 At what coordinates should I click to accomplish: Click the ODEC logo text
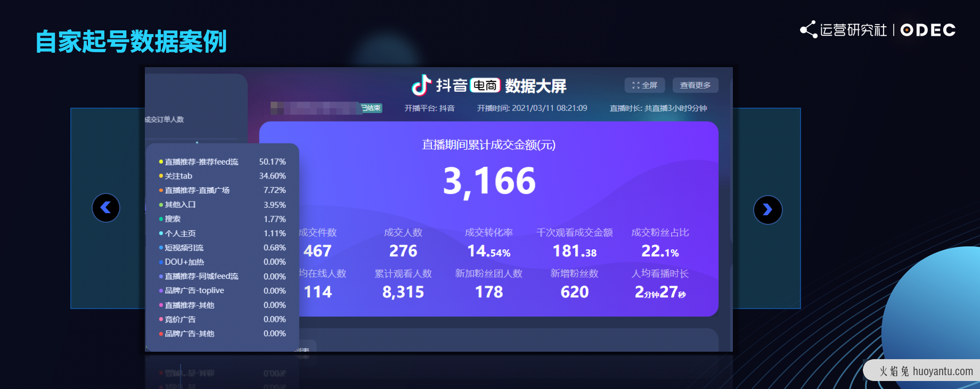[x=928, y=30]
